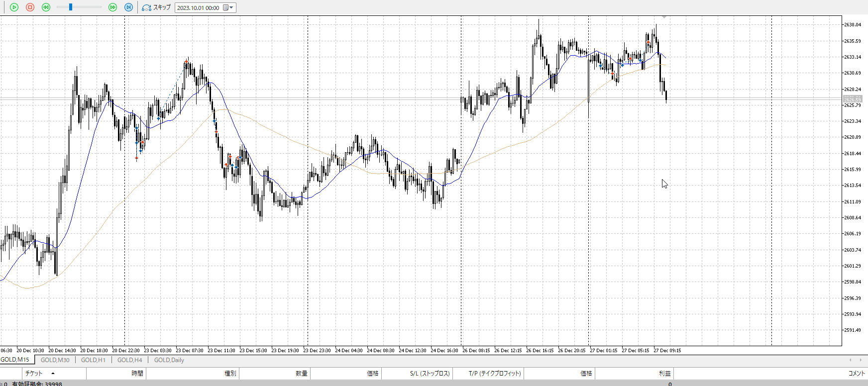Click the rewind (slow down) icon
Image resolution: width=868 pixels, height=386 pixels.
click(x=46, y=7)
